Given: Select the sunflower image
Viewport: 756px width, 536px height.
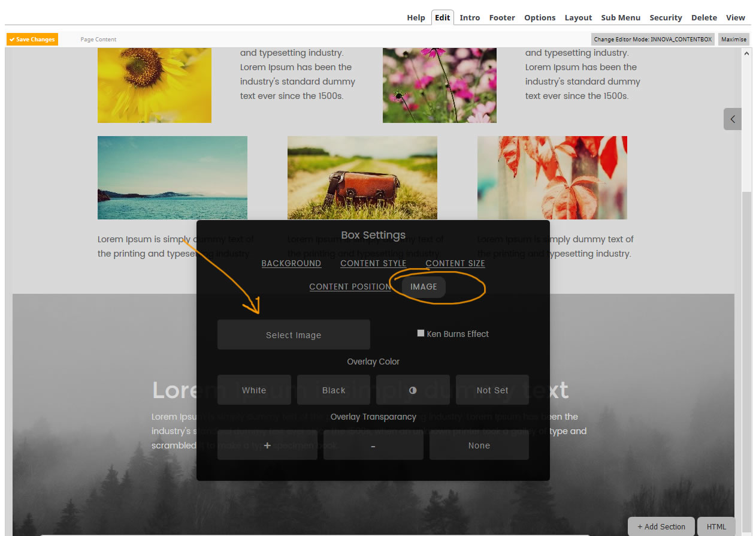Looking at the screenshot, I should point(155,85).
